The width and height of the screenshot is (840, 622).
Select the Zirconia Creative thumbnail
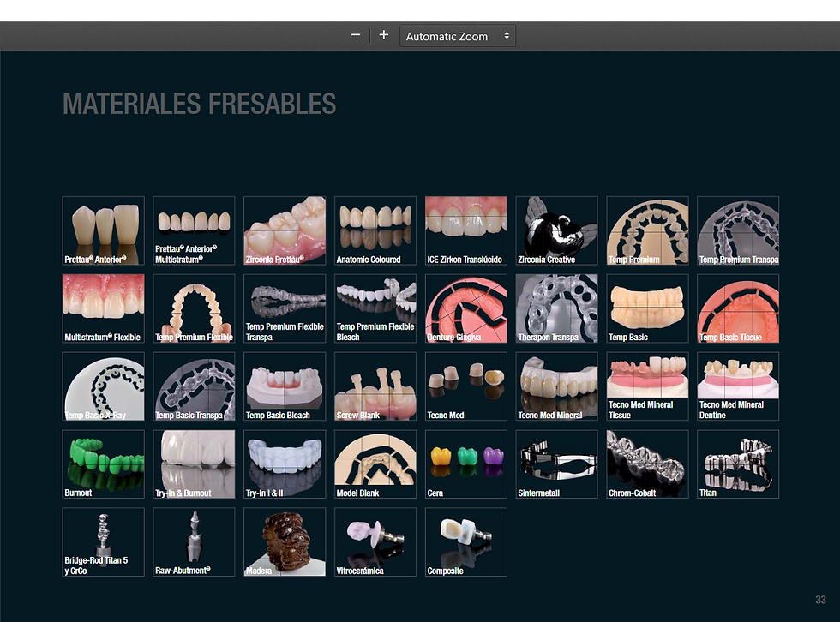click(556, 230)
